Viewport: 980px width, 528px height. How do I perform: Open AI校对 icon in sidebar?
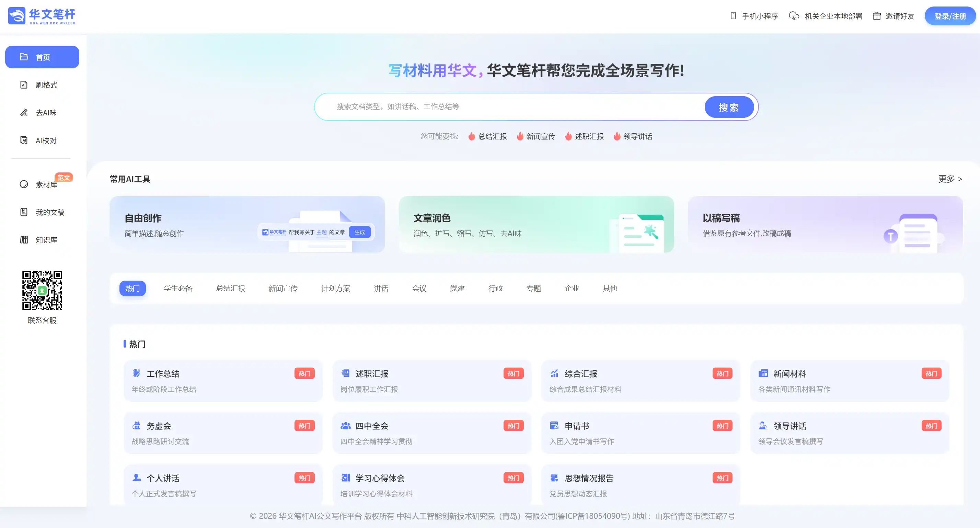click(24, 140)
